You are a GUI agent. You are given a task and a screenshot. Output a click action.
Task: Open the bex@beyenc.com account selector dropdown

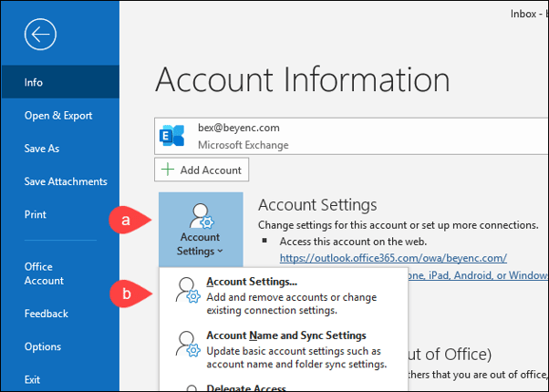tap(351, 136)
